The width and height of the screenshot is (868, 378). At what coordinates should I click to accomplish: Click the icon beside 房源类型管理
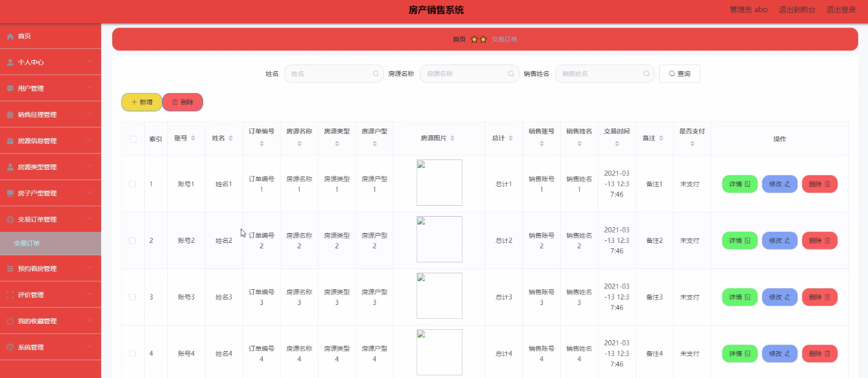tap(10, 167)
